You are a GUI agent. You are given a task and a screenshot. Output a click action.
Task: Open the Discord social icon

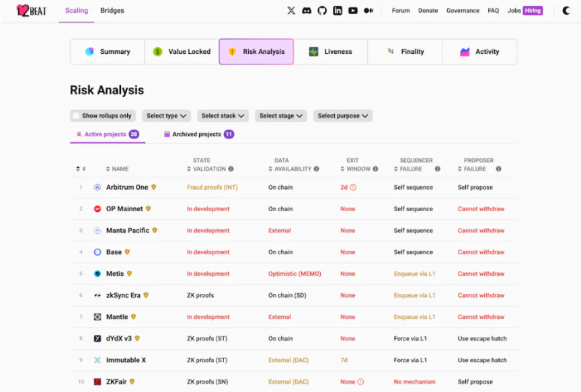click(x=307, y=10)
